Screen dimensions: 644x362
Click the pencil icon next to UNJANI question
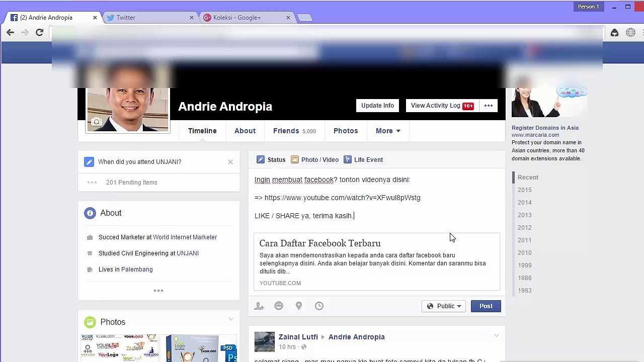point(89,162)
